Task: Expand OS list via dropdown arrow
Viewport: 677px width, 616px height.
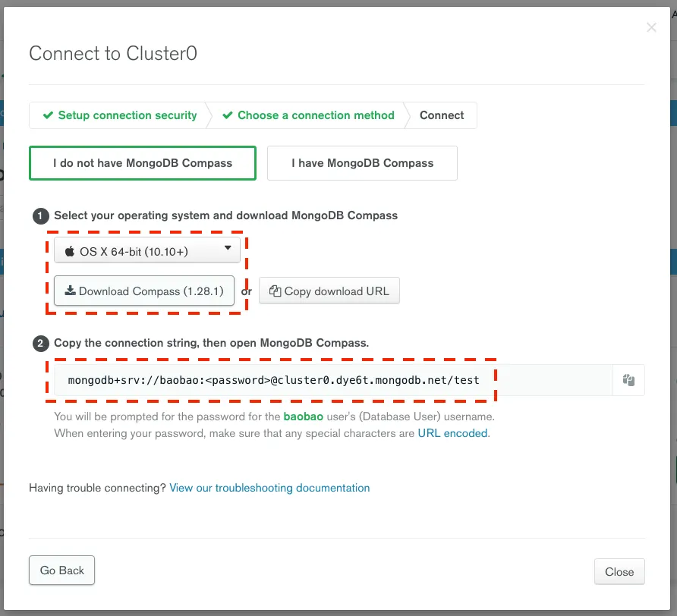Action: click(228, 248)
